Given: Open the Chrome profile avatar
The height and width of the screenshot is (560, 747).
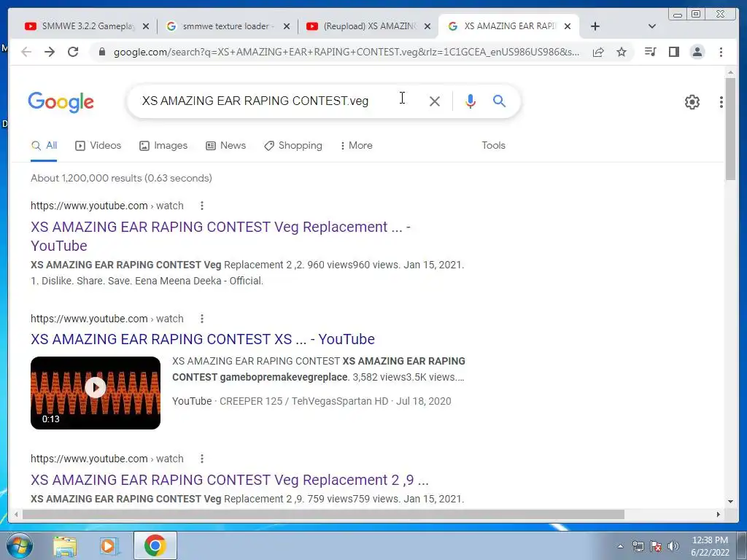Looking at the screenshot, I should 697,52.
